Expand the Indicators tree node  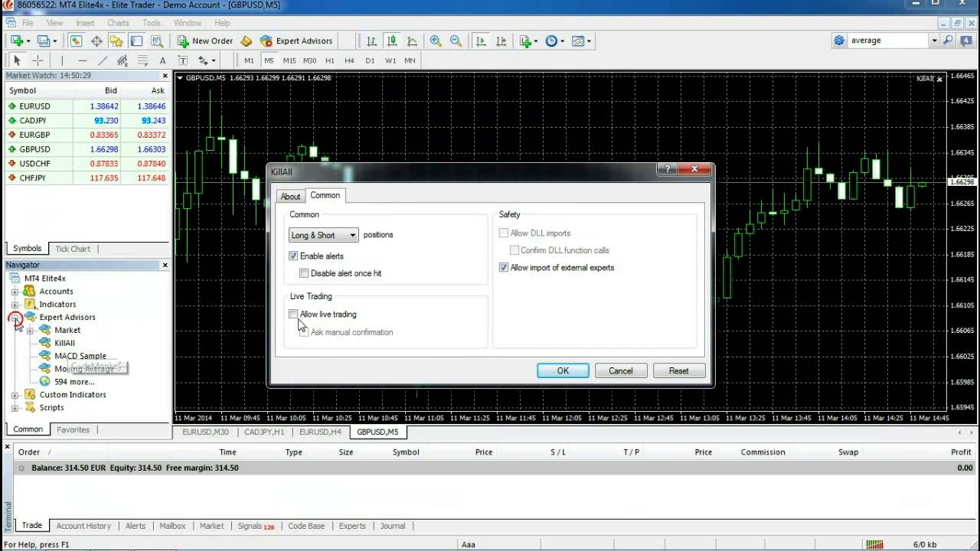pyautogui.click(x=15, y=305)
